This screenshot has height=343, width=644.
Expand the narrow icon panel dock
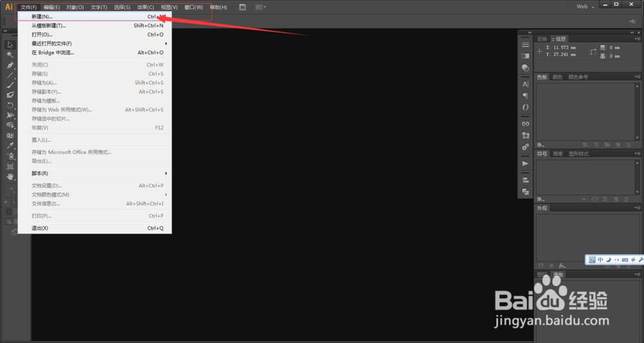click(529, 32)
